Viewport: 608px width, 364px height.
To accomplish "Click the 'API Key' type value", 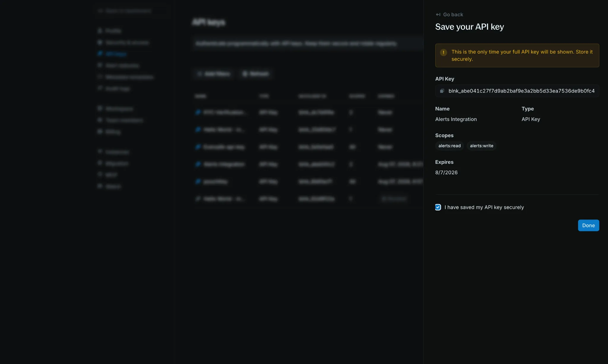I will click(531, 119).
